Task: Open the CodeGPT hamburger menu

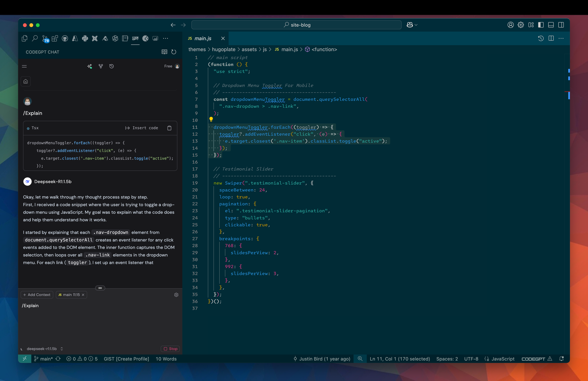Action: point(24,66)
